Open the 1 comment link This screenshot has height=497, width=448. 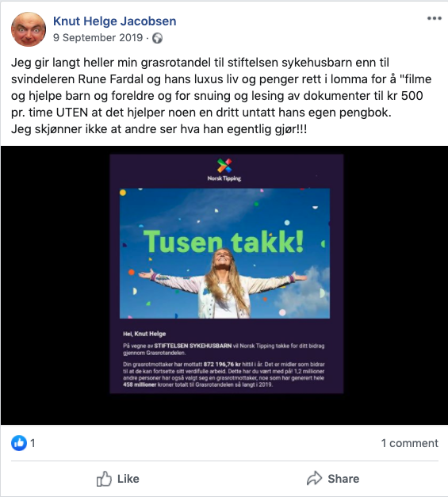409,443
